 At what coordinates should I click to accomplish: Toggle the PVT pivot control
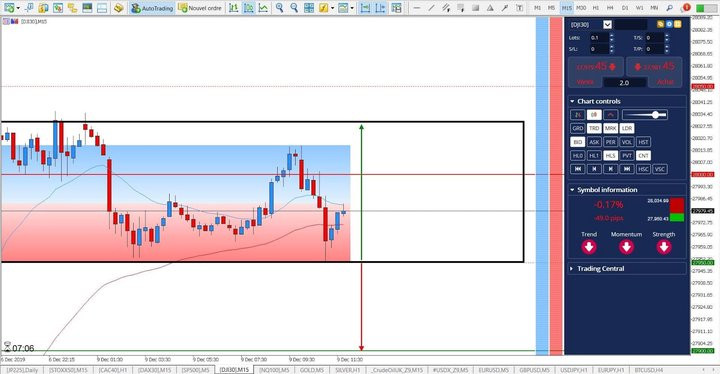[627, 156]
